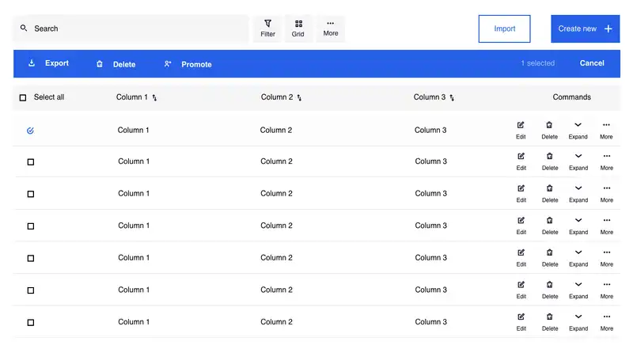The width and height of the screenshot is (633, 364).
Task: Export the selected rows from action bar
Action: click(x=48, y=63)
